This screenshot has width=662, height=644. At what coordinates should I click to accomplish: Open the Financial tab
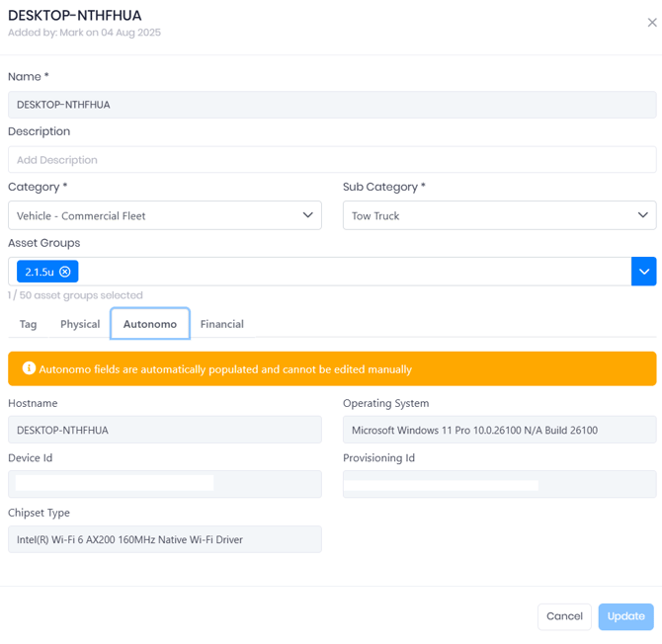pos(222,324)
